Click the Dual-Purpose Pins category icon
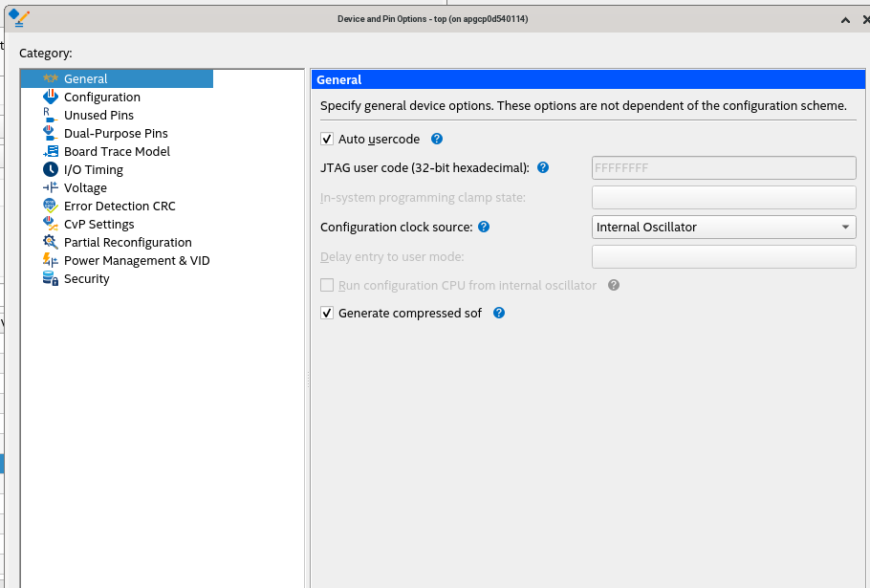The height and width of the screenshot is (588, 870). tap(51, 133)
